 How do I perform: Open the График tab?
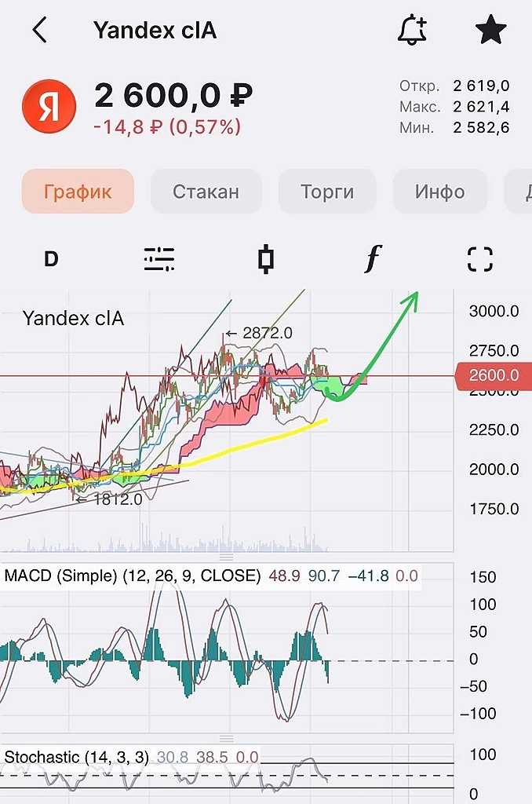(78, 192)
